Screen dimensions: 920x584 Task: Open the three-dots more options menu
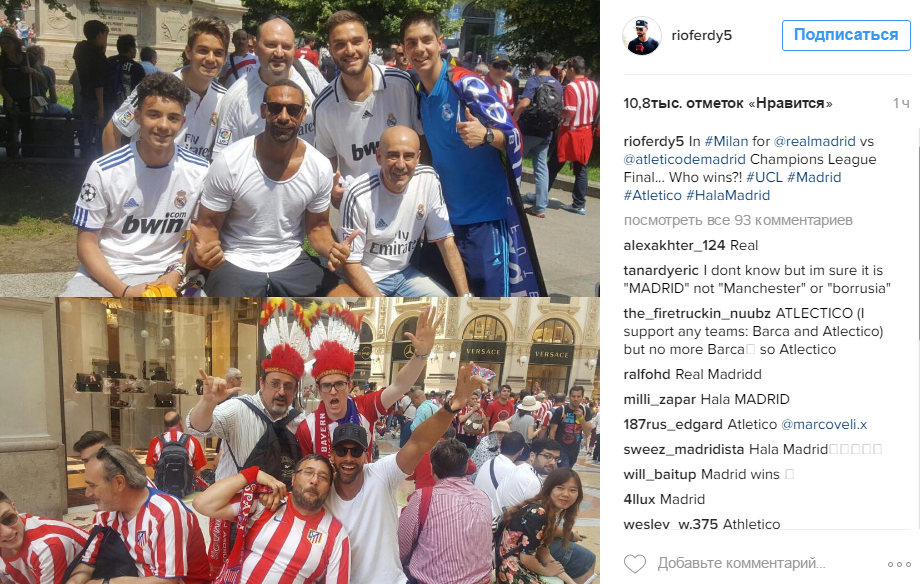tap(899, 564)
